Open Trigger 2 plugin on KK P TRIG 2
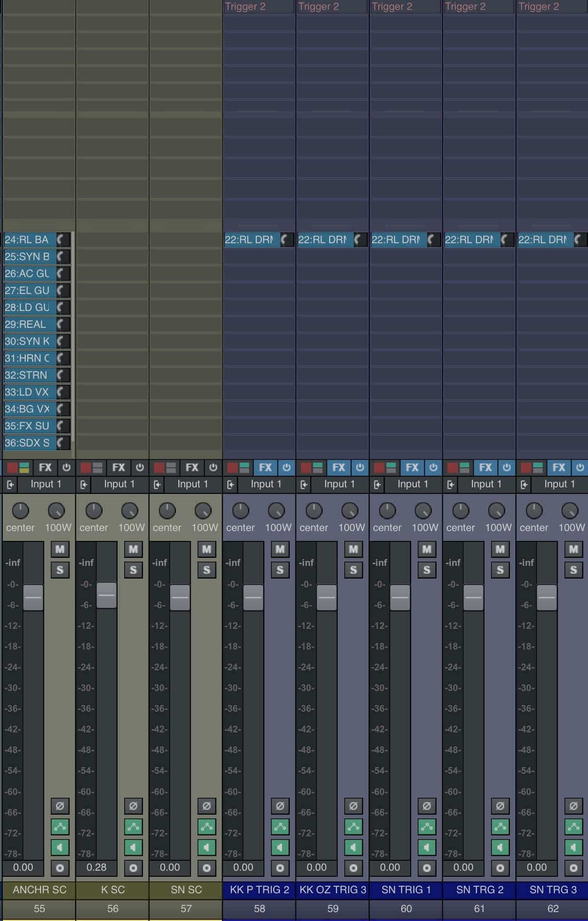Viewport: 588px width, 921px height. (x=259, y=7)
